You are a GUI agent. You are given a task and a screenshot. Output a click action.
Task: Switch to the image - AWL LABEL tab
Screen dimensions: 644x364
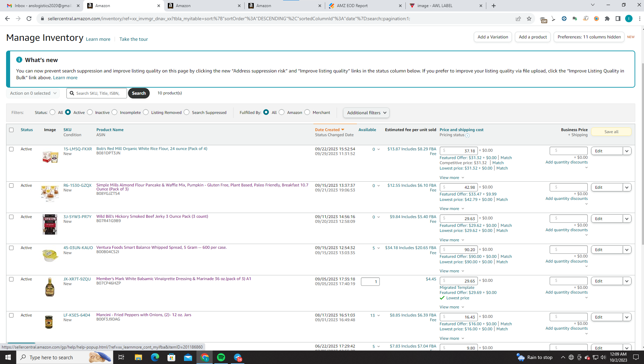pyautogui.click(x=446, y=6)
